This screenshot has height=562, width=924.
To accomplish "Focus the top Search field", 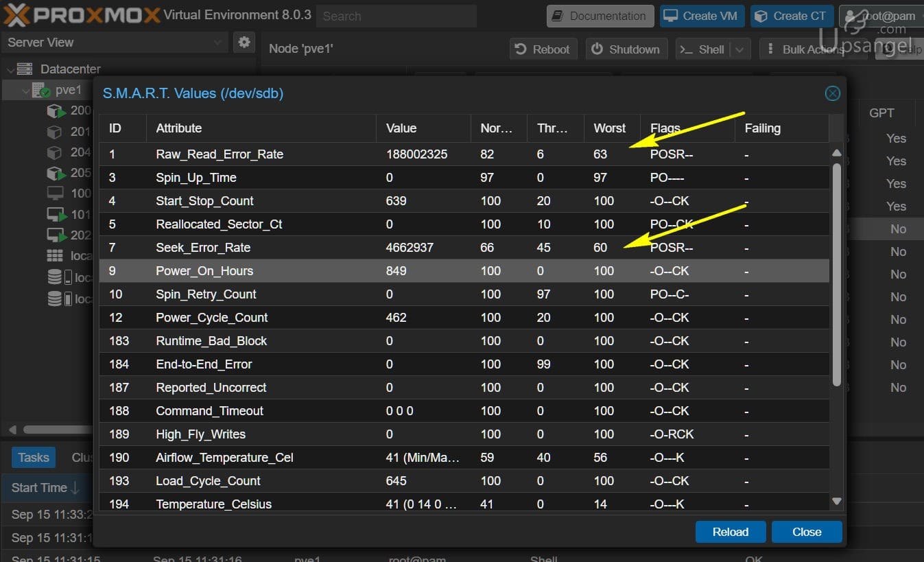I will pyautogui.click(x=396, y=16).
